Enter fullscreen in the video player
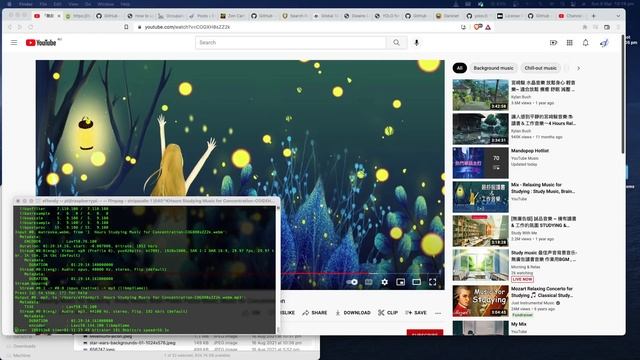This screenshot has width=640, height=360. coord(433,282)
